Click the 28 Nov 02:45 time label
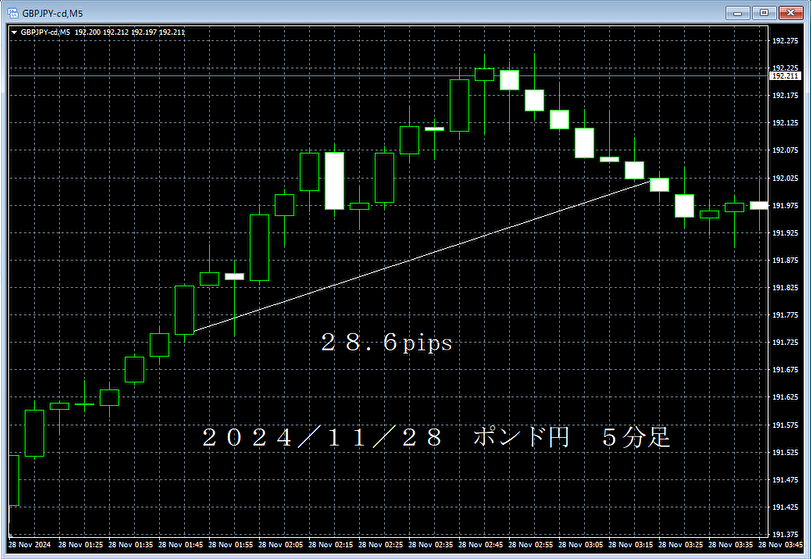The height and width of the screenshot is (559, 811). (480, 545)
